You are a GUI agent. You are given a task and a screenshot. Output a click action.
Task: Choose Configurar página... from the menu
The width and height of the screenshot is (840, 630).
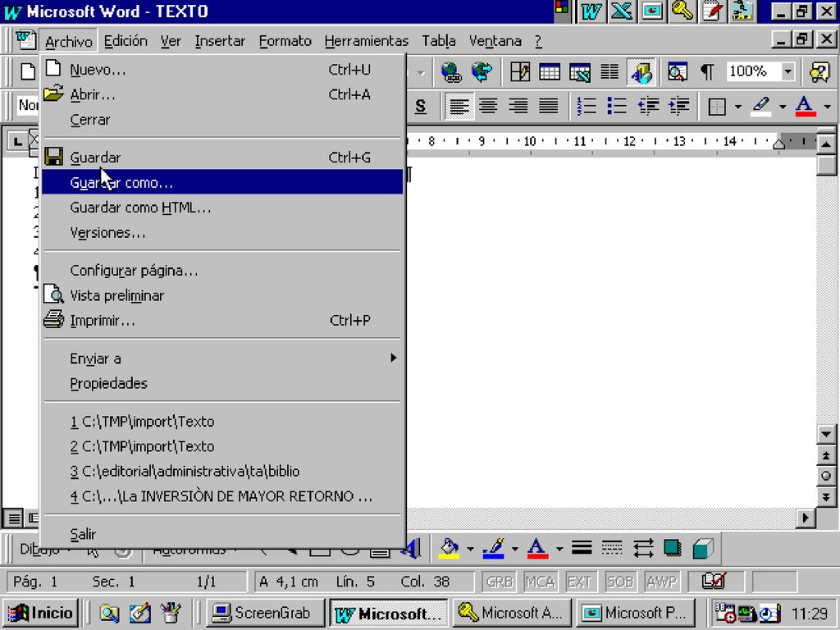coord(222,271)
